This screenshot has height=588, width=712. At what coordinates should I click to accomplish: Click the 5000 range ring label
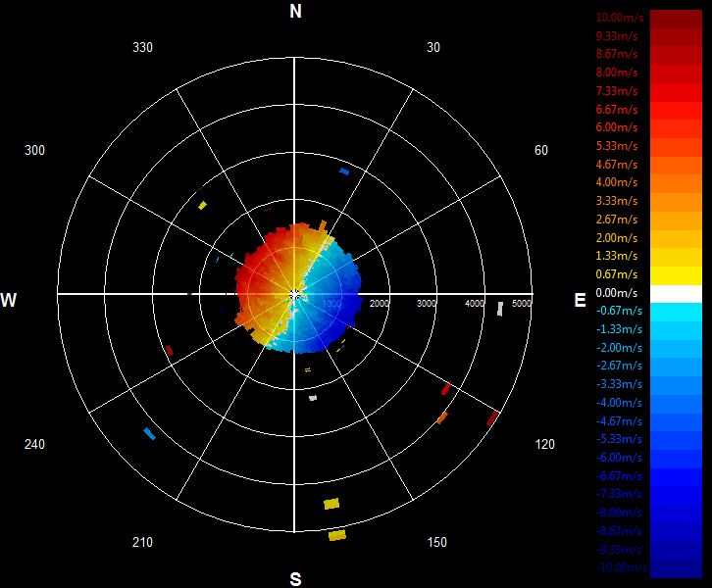point(522,304)
